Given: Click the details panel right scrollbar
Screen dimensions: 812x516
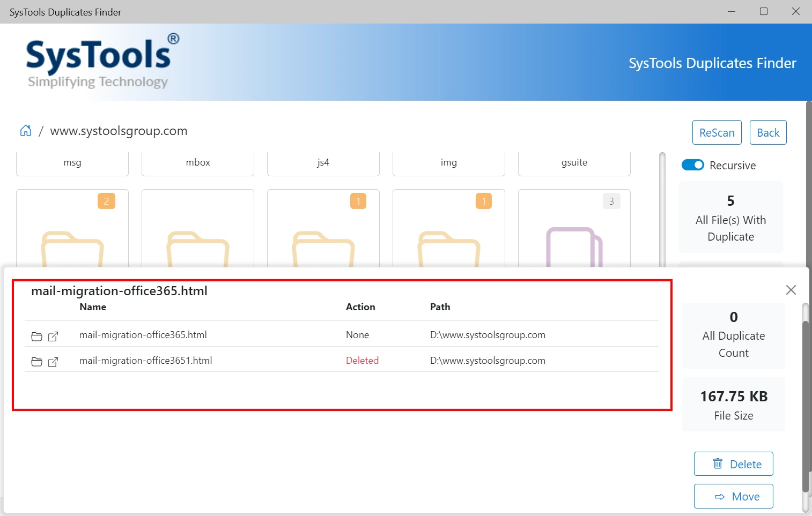Looking at the screenshot, I should tap(805, 407).
